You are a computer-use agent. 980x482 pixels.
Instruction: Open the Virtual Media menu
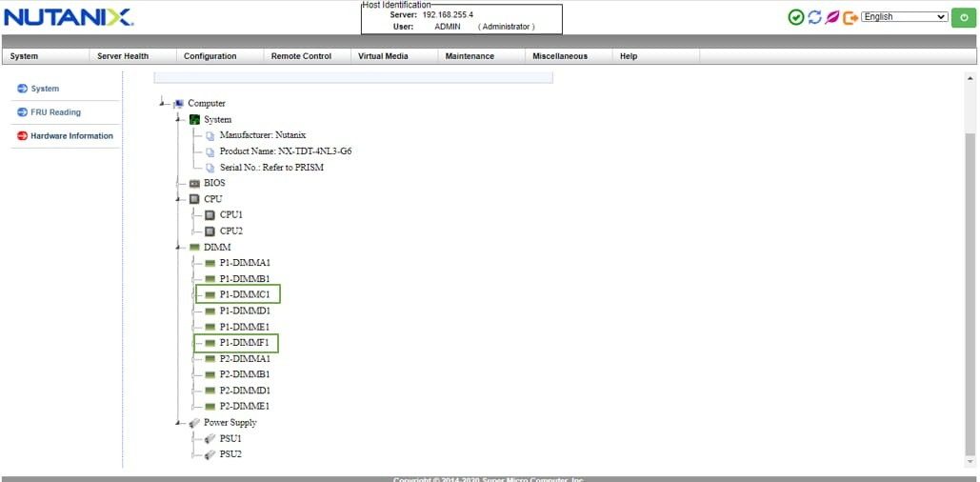coord(383,56)
